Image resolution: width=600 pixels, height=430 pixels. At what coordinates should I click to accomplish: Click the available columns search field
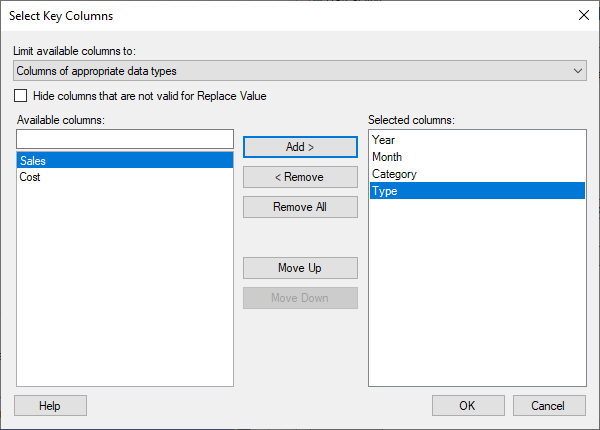point(125,139)
